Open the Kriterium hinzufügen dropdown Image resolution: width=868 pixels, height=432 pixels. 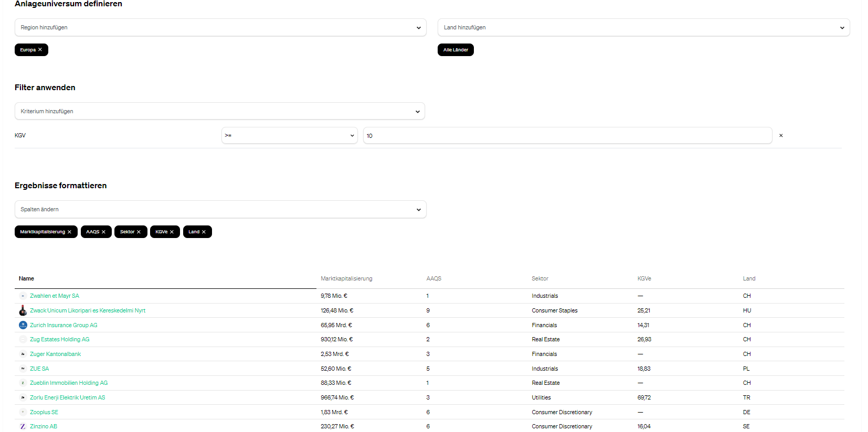219,111
